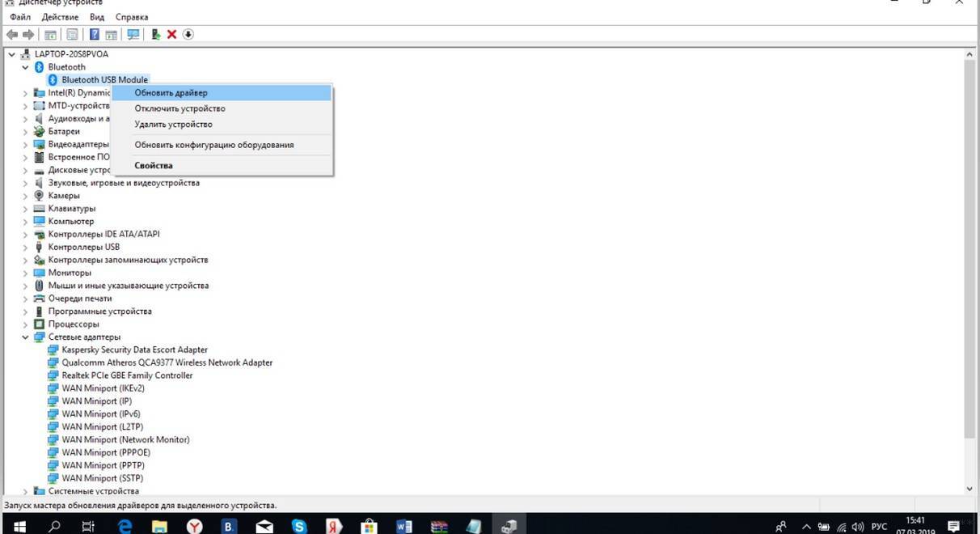Expand the Батареи category
The height and width of the screenshot is (534, 980).
point(25,131)
